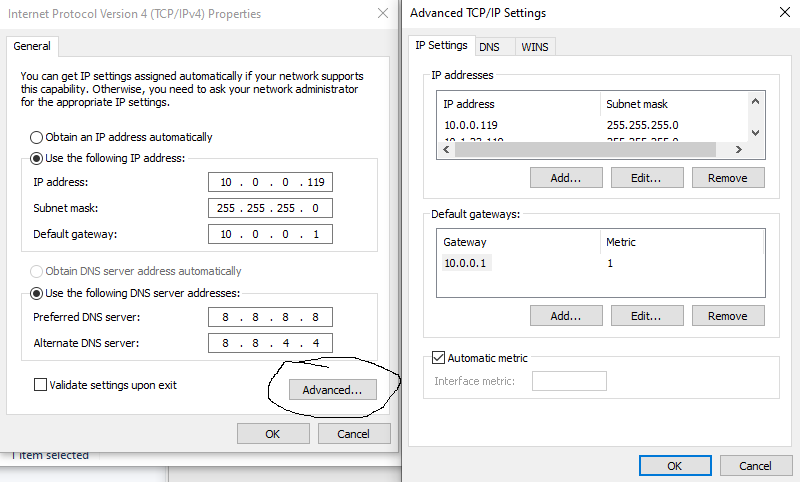The height and width of the screenshot is (482, 800).
Task: Click metric value 1 for the gateway
Action: point(610,263)
